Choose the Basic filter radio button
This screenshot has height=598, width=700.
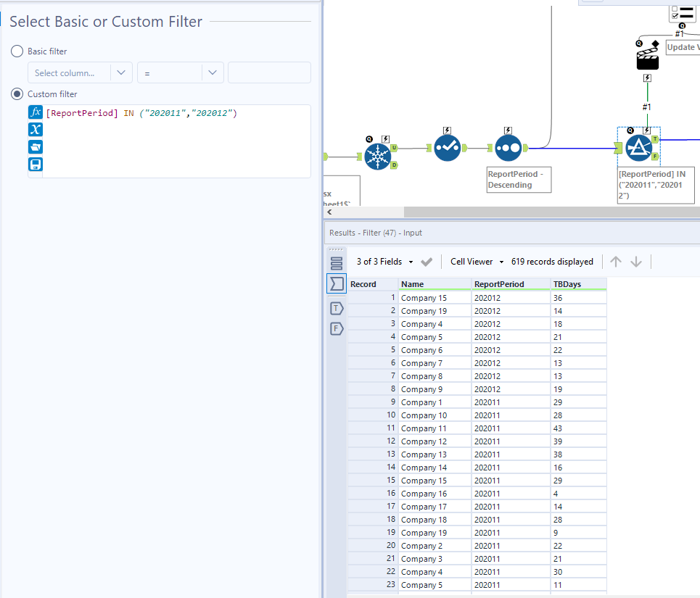[x=17, y=51]
